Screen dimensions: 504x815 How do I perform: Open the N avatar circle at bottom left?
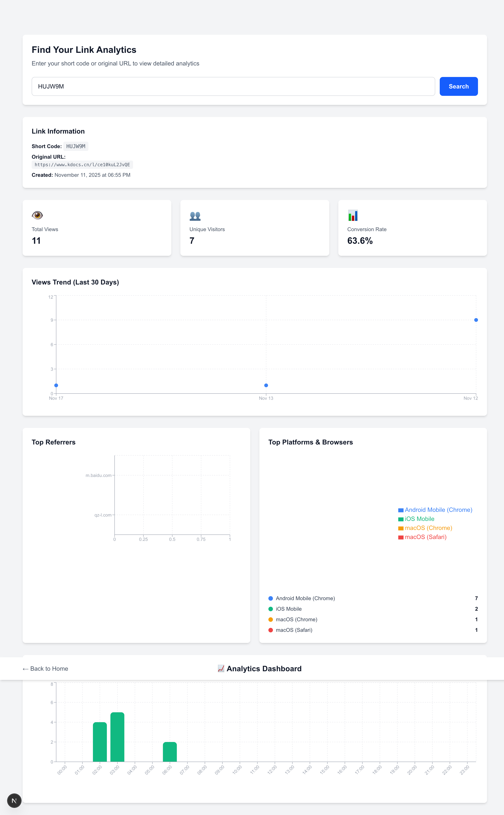point(14,800)
